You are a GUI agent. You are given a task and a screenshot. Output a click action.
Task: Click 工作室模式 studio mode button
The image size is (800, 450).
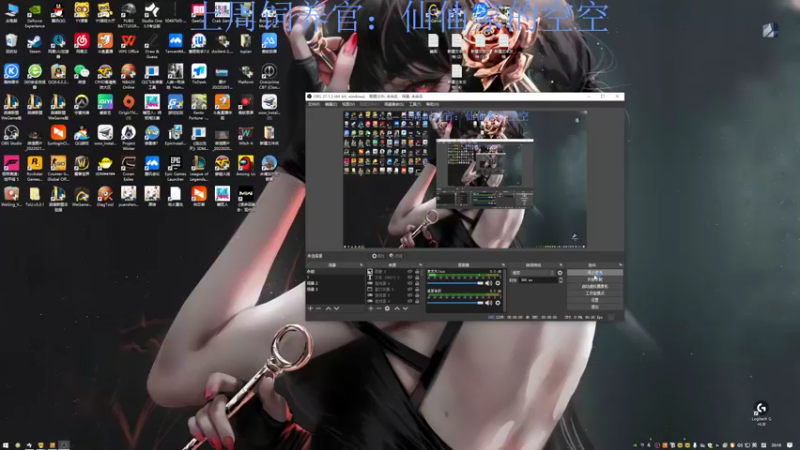click(595, 293)
